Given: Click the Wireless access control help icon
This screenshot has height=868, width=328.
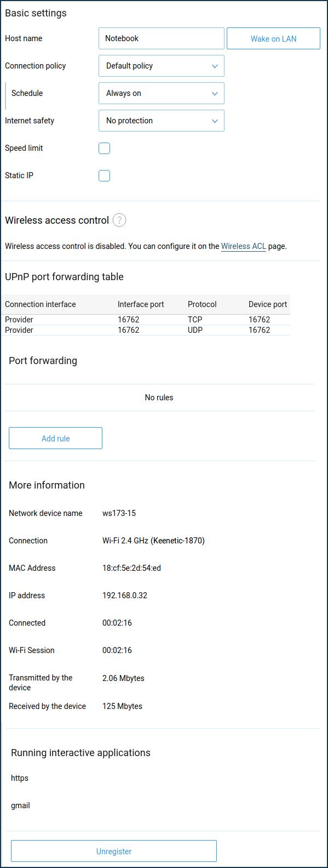Looking at the screenshot, I should point(119,220).
